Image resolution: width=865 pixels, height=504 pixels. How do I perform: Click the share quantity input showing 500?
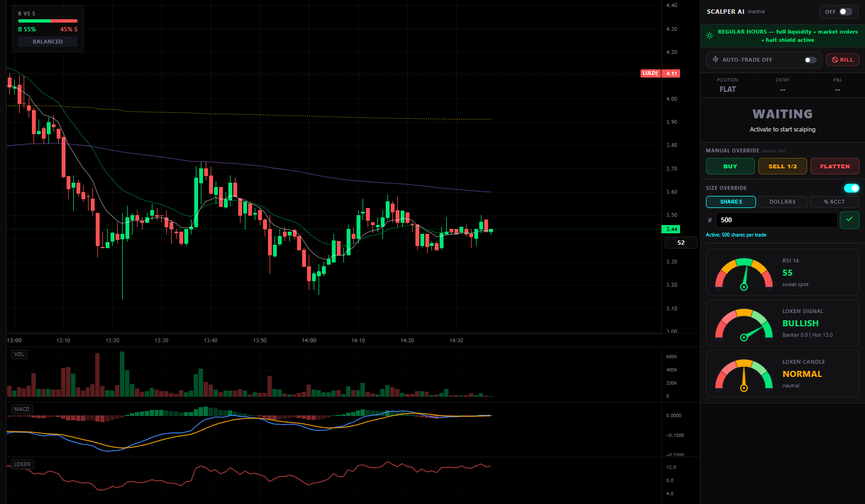pos(776,220)
